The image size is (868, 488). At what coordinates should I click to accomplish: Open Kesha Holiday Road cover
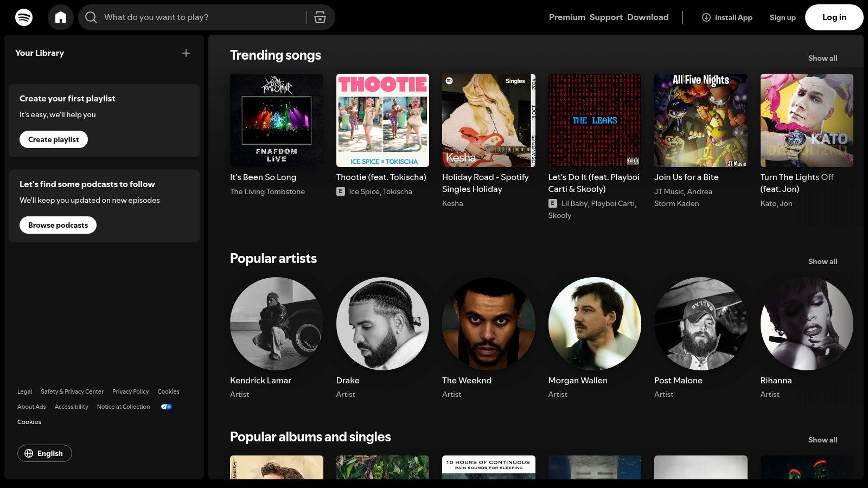tap(489, 120)
